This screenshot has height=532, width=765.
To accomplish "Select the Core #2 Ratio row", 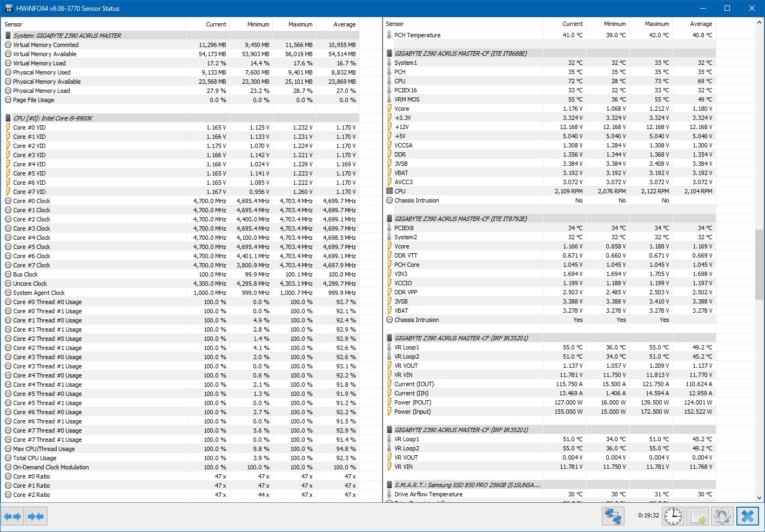I will coord(180,495).
